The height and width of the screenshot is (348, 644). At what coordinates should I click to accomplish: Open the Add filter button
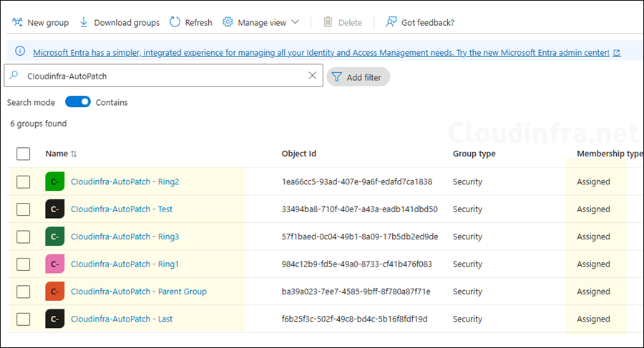tap(358, 76)
